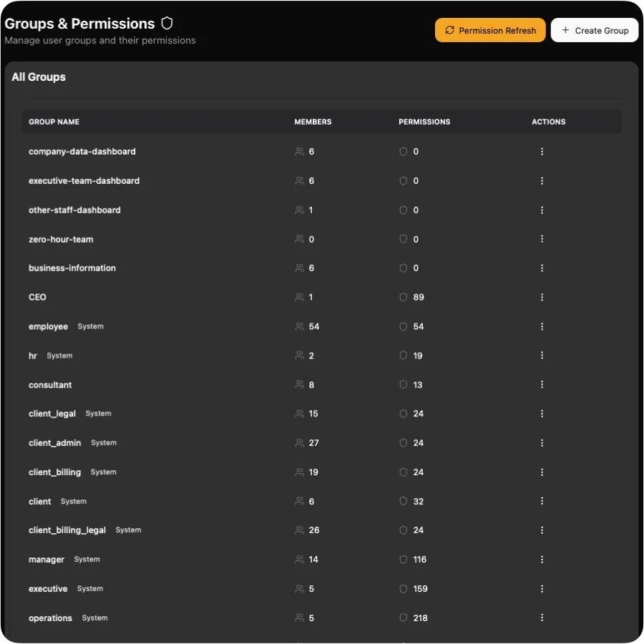
Task: Click the permissions shield icon for client_billing
Action: [404, 472]
